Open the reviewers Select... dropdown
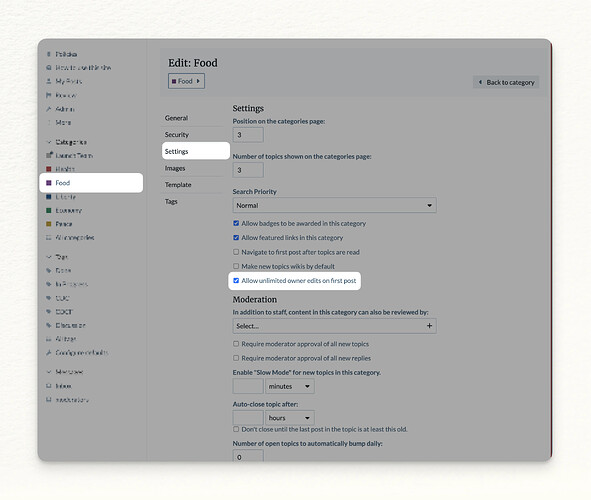591x500 pixels. point(334,326)
